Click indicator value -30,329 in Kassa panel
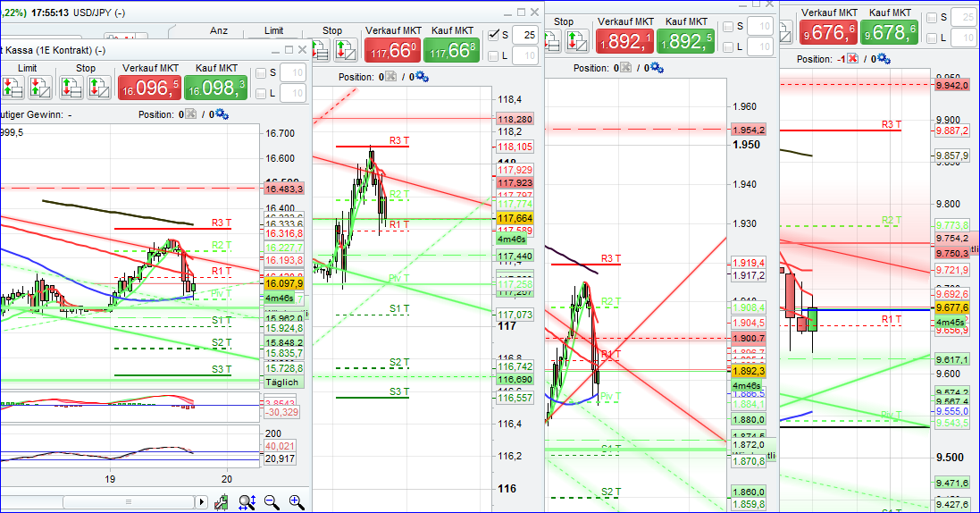The height and width of the screenshot is (513, 980). (x=281, y=412)
